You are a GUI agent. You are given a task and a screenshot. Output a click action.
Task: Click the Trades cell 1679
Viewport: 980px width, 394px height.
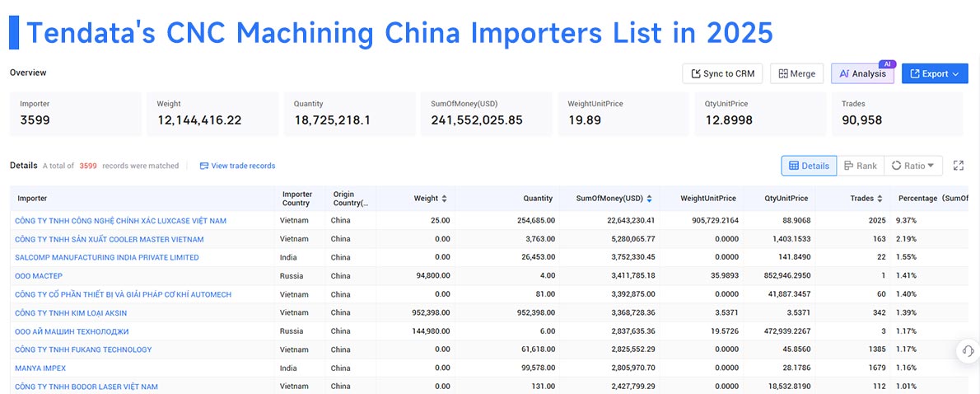coord(876,368)
